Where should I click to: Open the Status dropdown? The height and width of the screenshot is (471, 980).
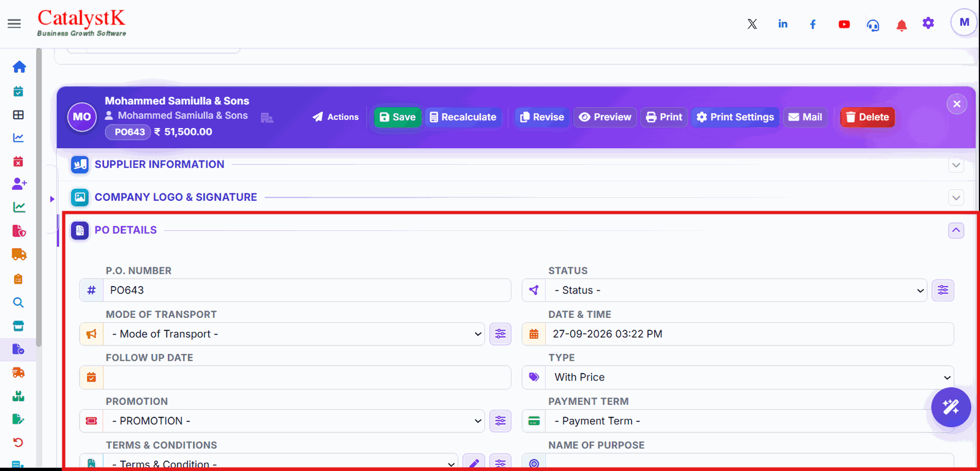click(736, 290)
